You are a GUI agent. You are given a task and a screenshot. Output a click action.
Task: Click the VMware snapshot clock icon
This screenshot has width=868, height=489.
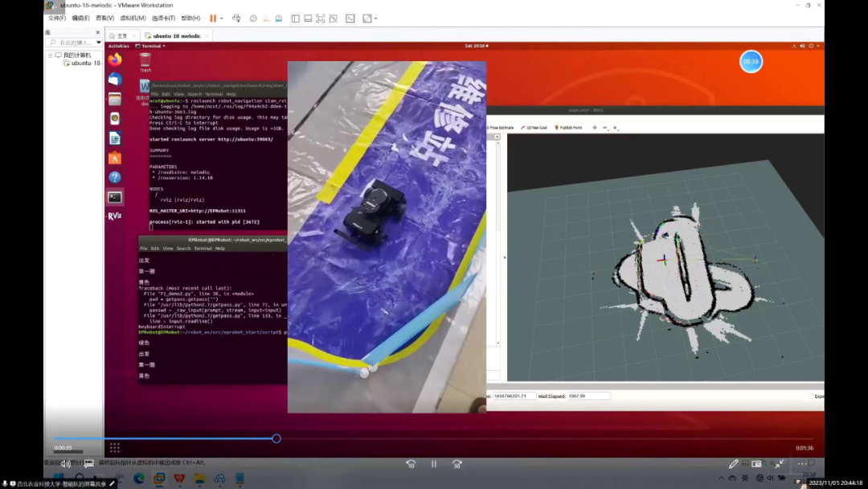tap(253, 18)
